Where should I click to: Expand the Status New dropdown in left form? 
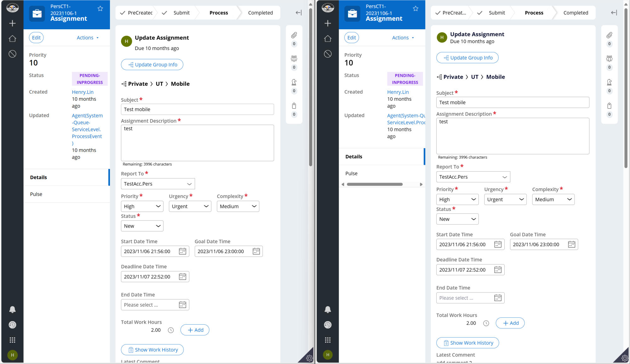coord(142,226)
